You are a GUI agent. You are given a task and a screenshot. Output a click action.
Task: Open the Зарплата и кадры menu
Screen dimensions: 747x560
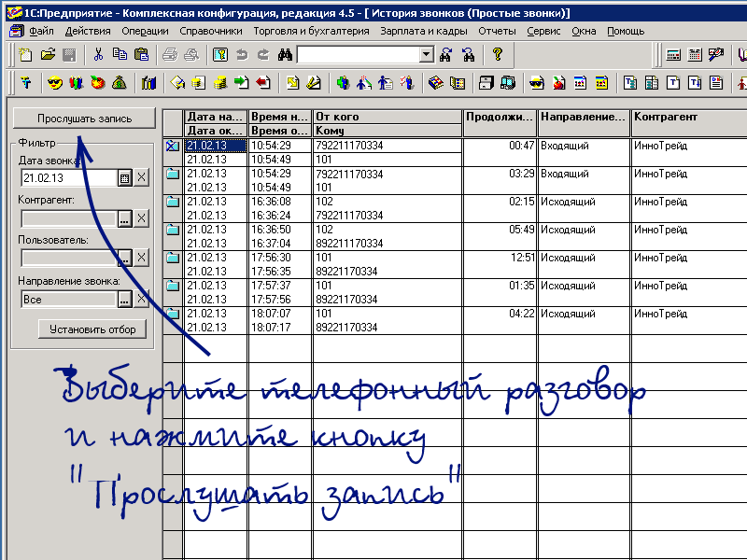coord(424,31)
